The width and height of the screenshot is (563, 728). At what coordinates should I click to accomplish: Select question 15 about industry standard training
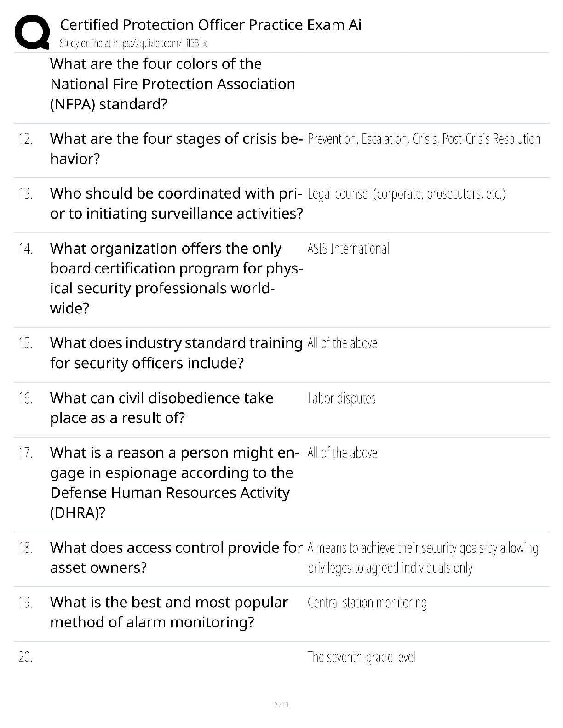(176, 353)
